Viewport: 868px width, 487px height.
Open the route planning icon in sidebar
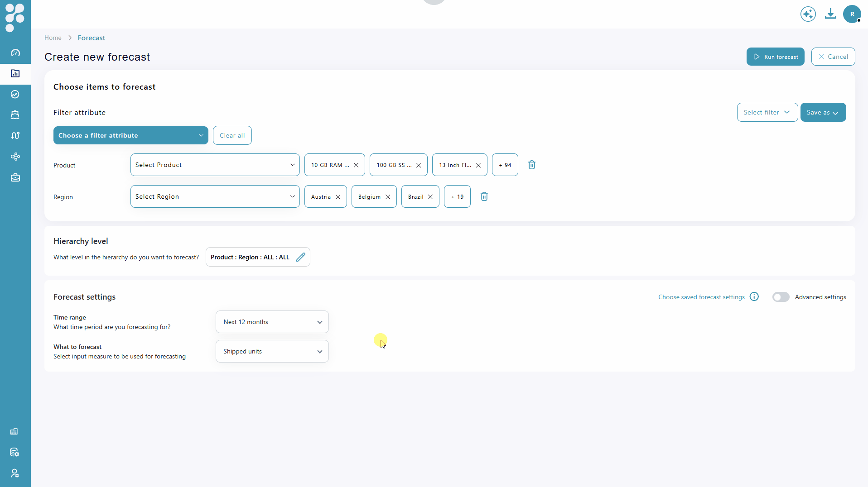coord(15,135)
